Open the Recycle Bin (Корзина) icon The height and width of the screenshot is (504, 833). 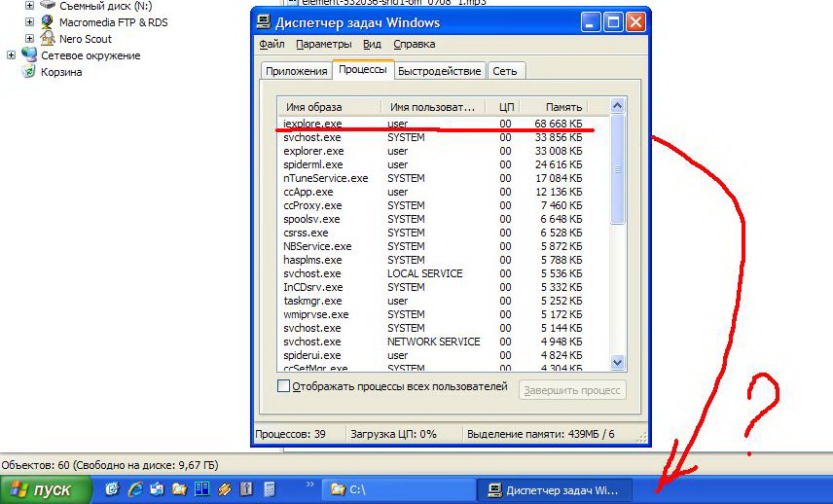click(29, 72)
